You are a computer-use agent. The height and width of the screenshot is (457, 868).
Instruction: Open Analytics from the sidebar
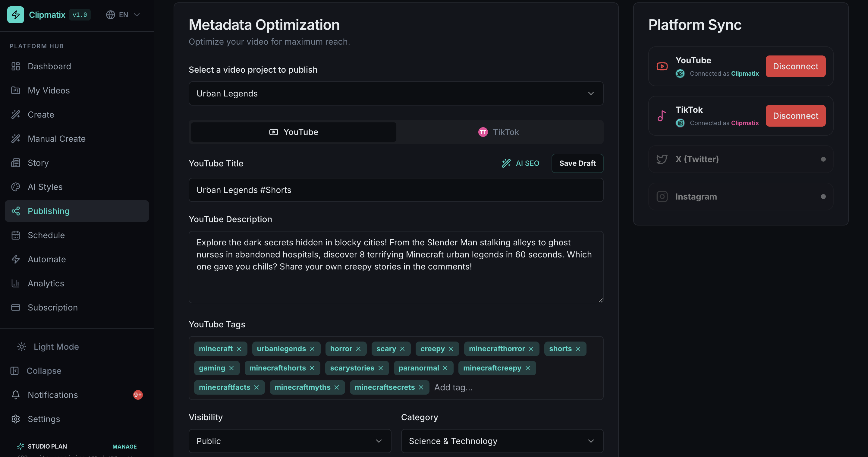[46, 283]
